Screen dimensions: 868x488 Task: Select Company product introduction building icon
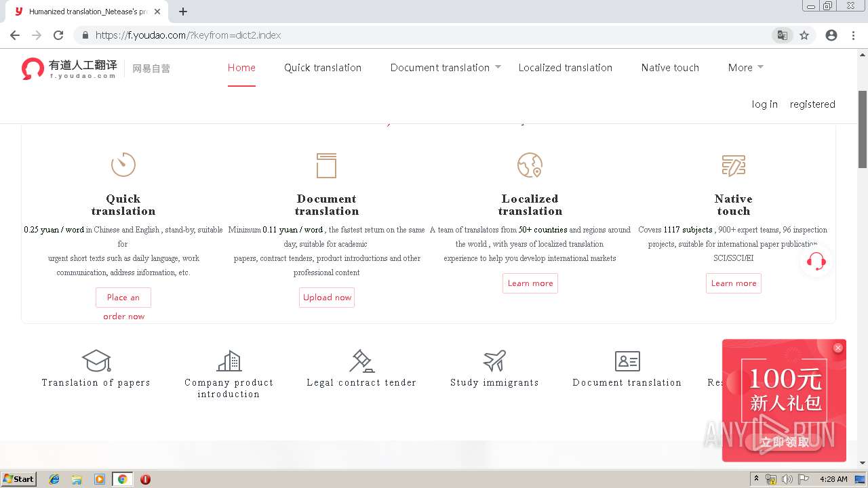(229, 361)
